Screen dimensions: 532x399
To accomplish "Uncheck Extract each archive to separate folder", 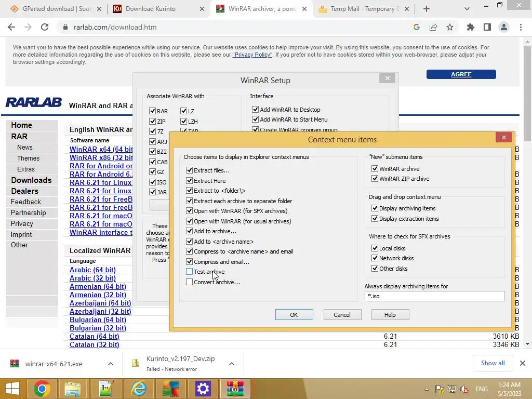I will coord(189,201).
